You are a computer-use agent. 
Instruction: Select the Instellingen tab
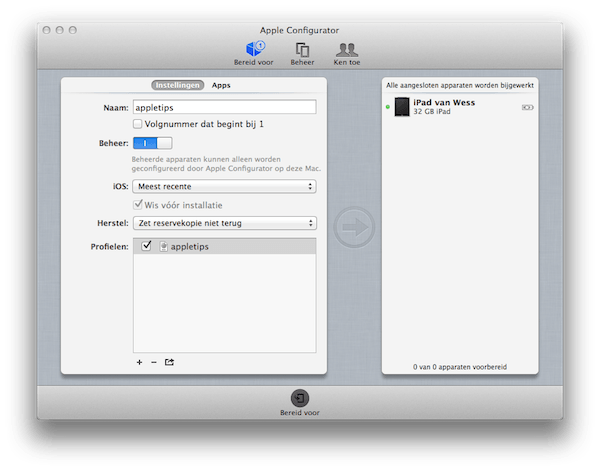[178, 85]
